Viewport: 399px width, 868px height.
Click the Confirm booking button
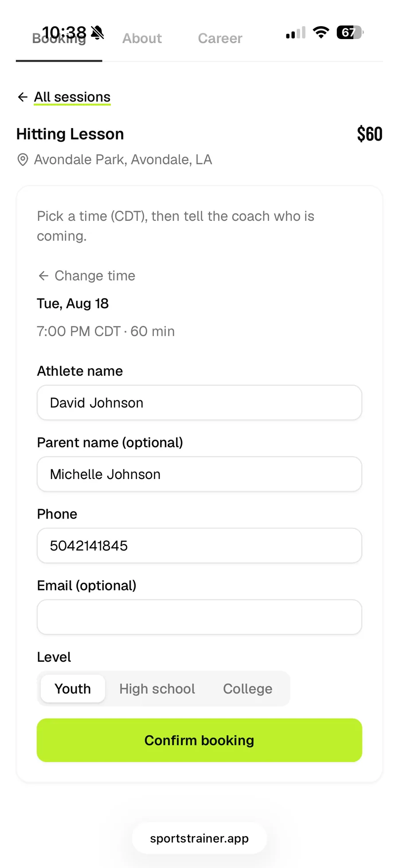click(199, 740)
